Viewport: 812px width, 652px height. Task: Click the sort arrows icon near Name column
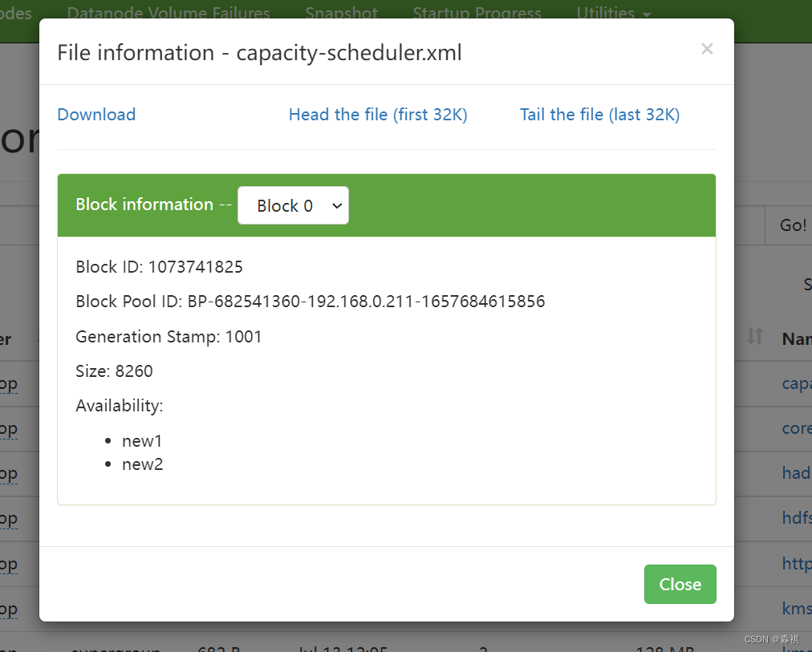pyautogui.click(x=754, y=336)
